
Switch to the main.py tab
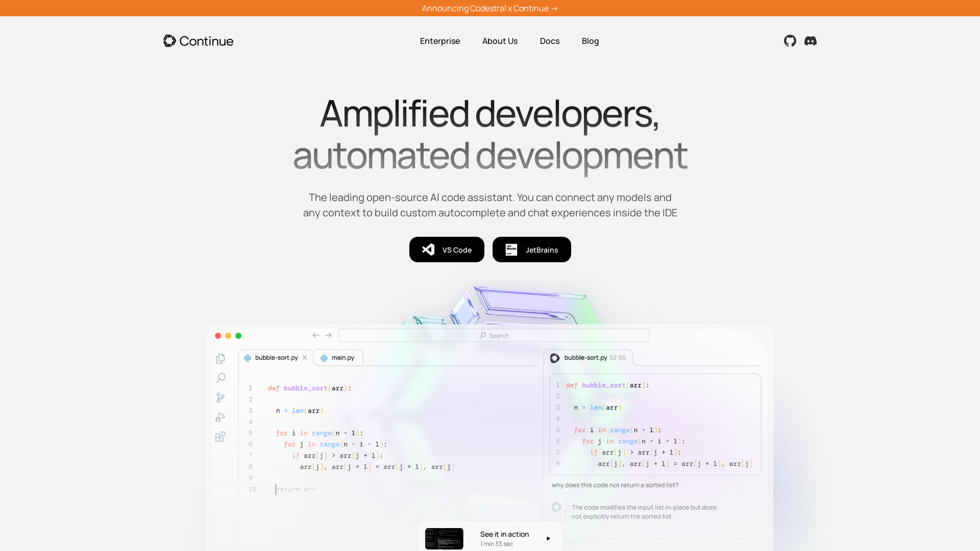(338, 358)
